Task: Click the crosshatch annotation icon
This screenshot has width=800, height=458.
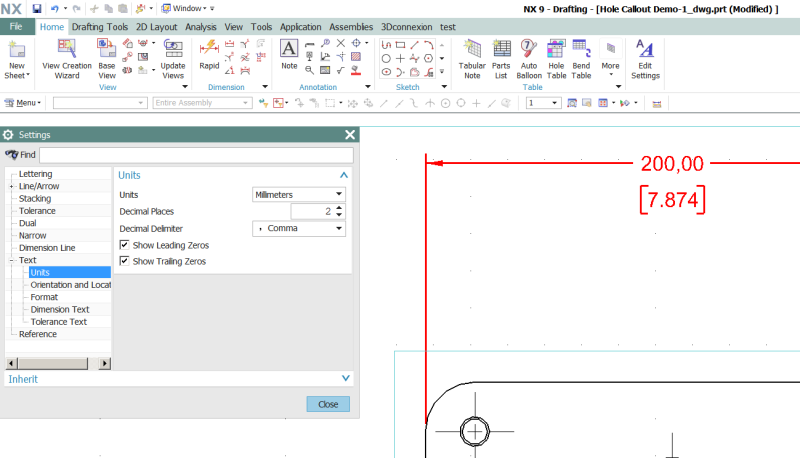Action: point(356,57)
